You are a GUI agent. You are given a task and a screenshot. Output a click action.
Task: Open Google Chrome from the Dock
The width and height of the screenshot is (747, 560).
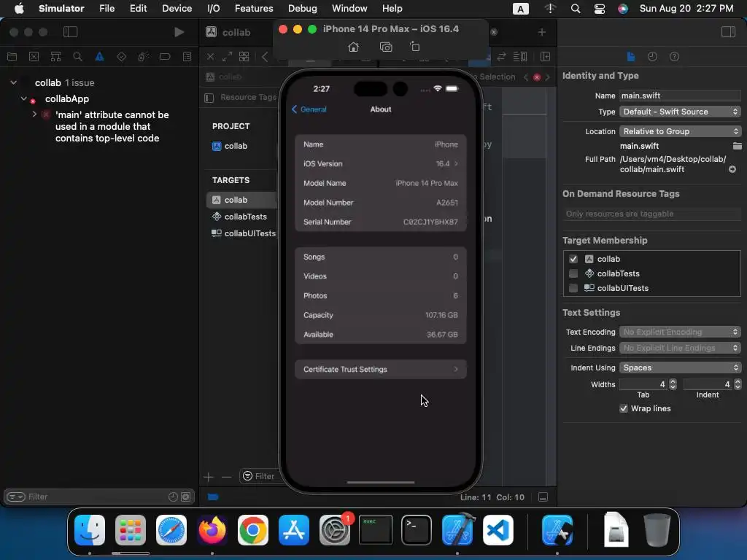[253, 530]
